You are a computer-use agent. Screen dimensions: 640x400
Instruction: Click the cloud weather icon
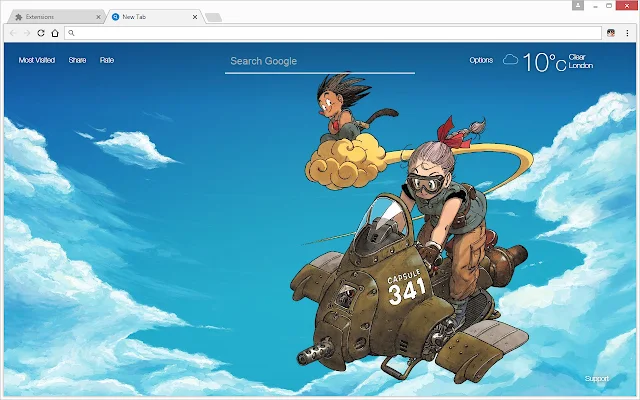(x=510, y=60)
